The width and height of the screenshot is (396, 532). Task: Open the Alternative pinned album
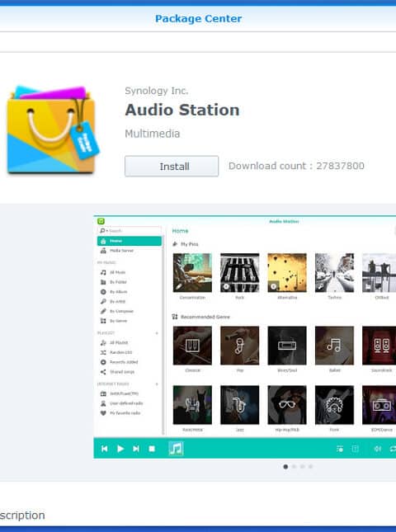click(x=287, y=273)
